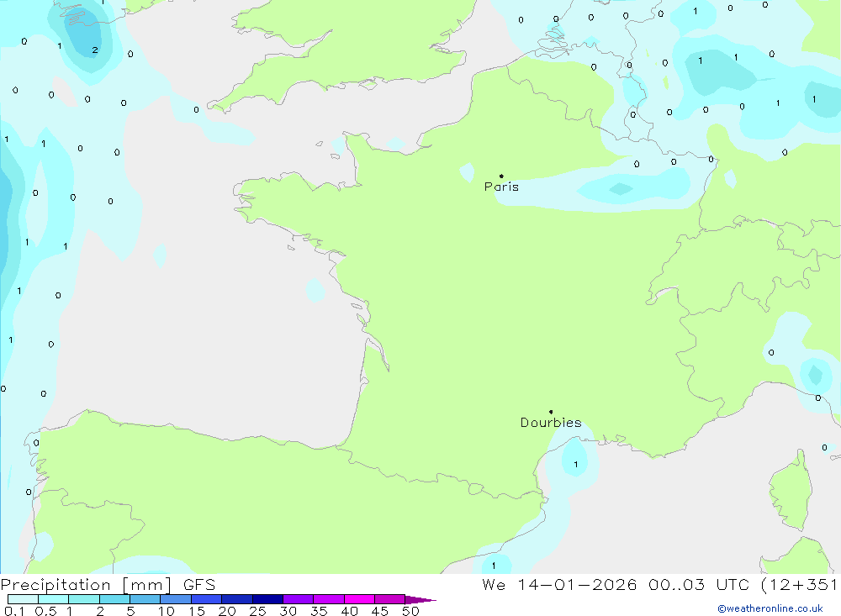841x616 pixels.
Task: Pick the legend swatch between 45 and 50
Action: point(390,599)
